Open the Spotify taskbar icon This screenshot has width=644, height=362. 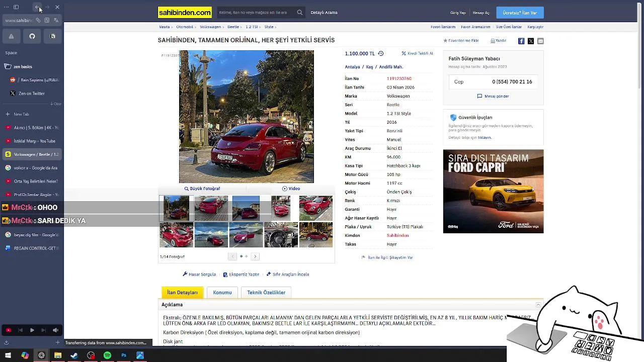click(x=107, y=355)
